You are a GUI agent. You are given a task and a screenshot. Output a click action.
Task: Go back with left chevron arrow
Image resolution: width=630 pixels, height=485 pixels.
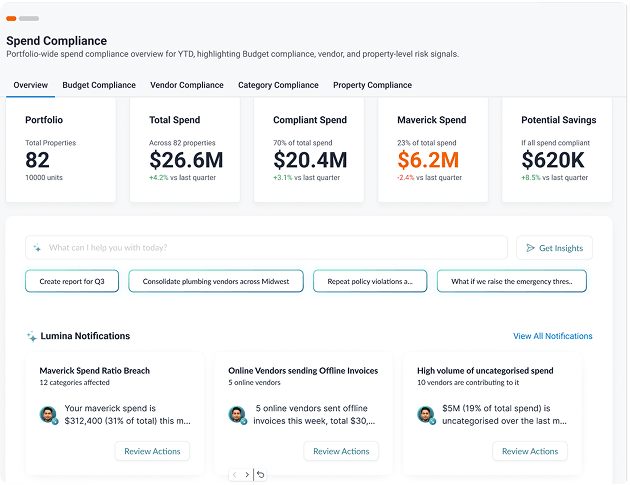pyautogui.click(x=235, y=475)
